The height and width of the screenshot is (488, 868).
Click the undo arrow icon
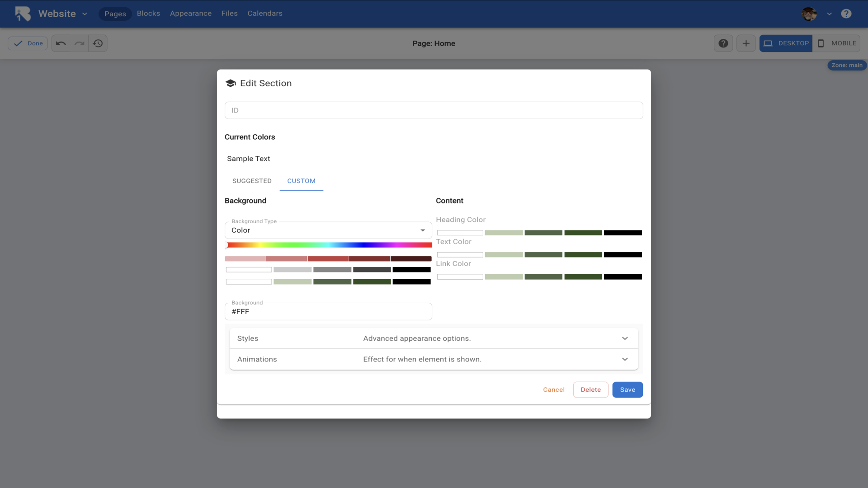61,43
